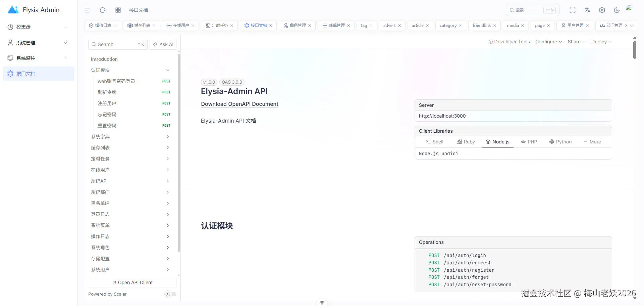Close the 定时任务 tab
The image size is (644, 306).
[x=232, y=26]
